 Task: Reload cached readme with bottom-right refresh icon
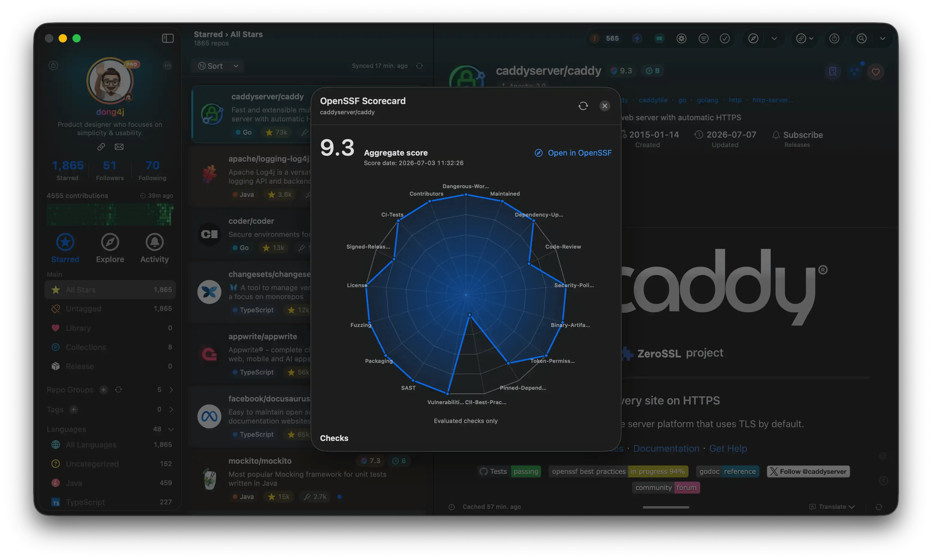click(879, 507)
